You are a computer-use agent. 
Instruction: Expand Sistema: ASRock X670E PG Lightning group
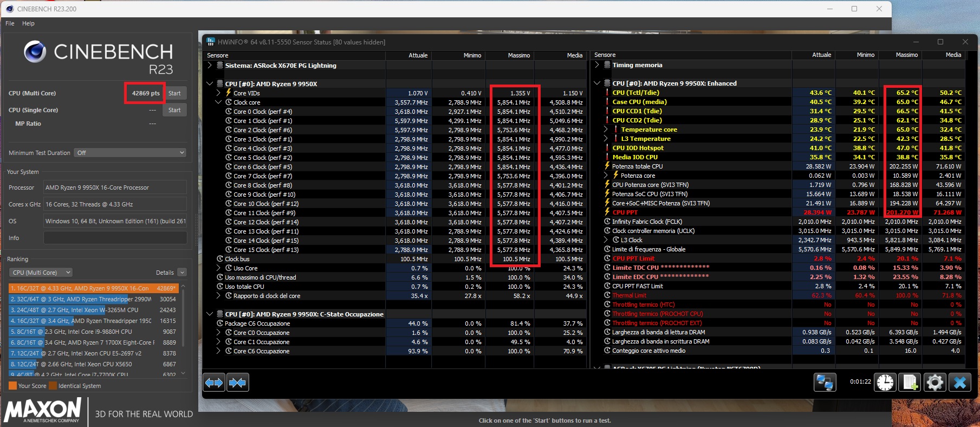point(210,65)
